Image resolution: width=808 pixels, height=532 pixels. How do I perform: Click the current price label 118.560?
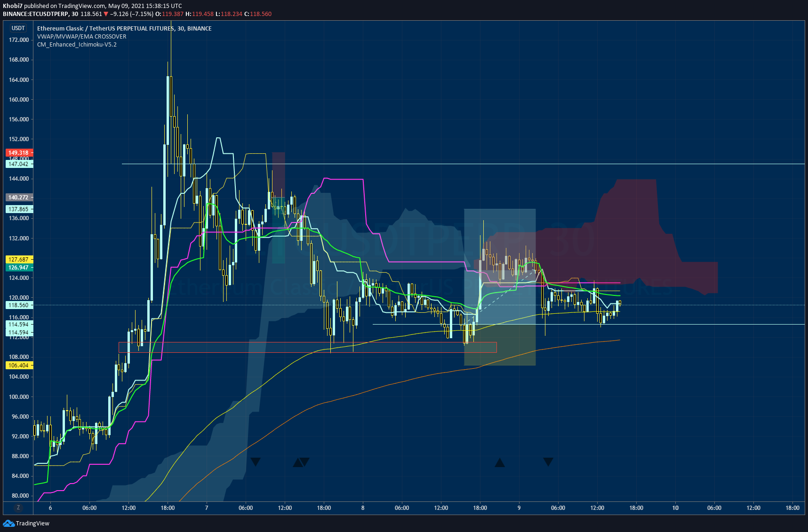pyautogui.click(x=19, y=305)
